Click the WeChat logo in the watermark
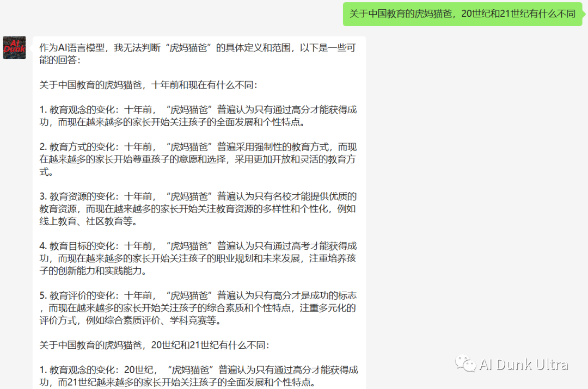Screen dimensions: 588x389 coord(465,365)
